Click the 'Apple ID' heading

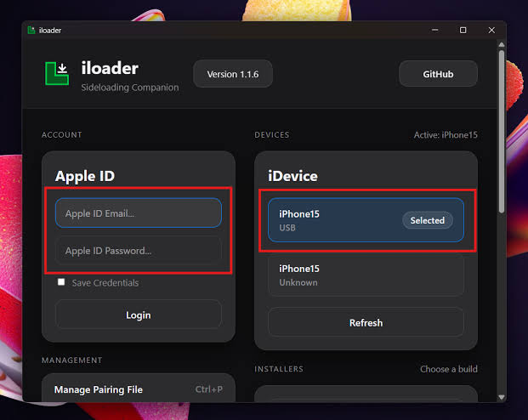coord(85,176)
